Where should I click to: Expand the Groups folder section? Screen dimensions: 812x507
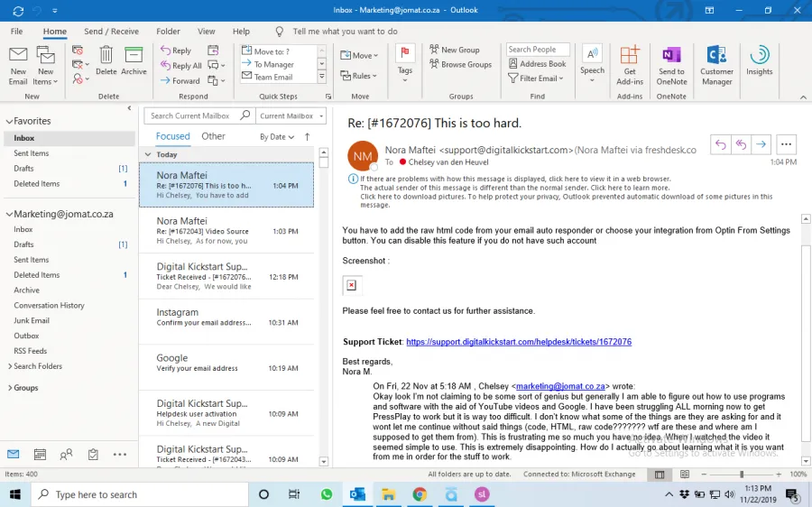coord(25,388)
